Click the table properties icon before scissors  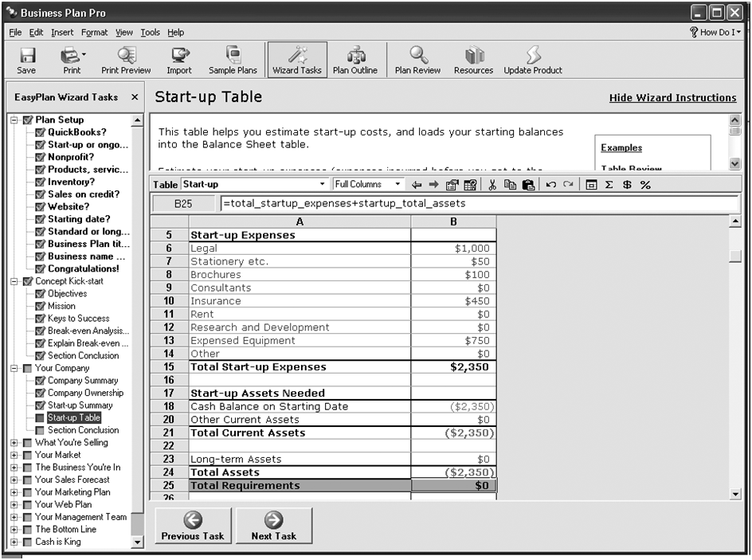point(470,185)
